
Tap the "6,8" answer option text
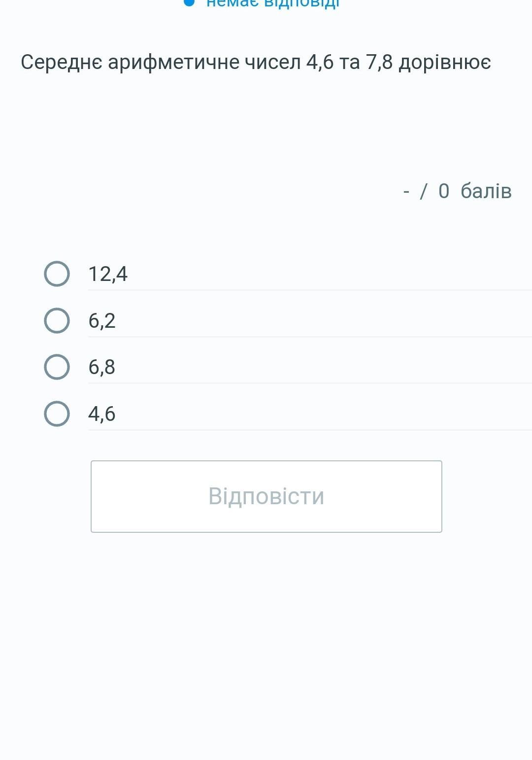[x=102, y=367]
